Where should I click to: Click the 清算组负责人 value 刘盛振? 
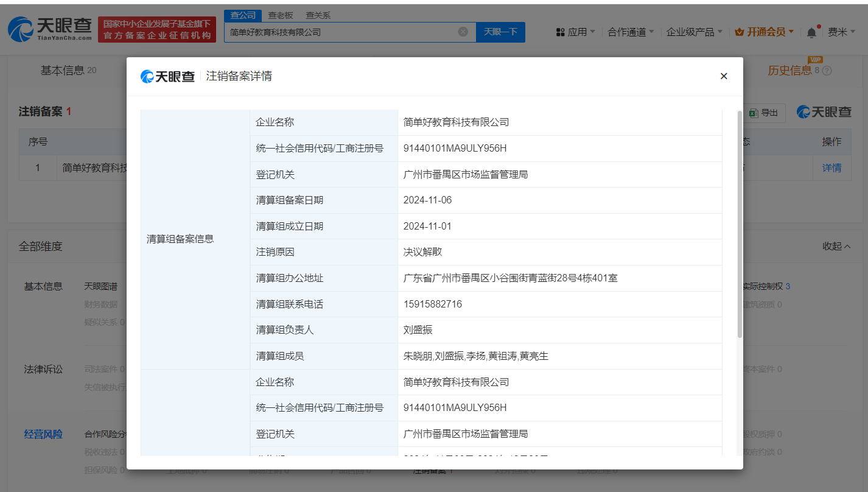click(418, 329)
